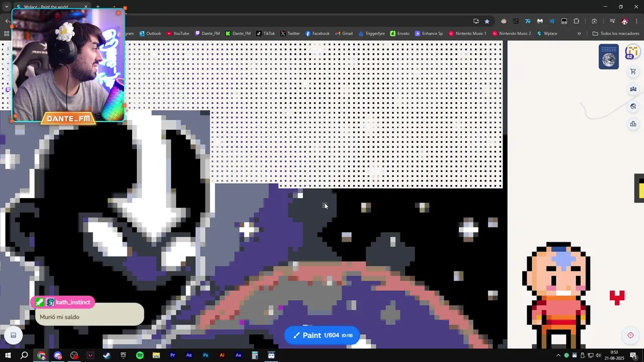Launch Audition from the taskbar
This screenshot has height=362, width=644.
[238, 355]
